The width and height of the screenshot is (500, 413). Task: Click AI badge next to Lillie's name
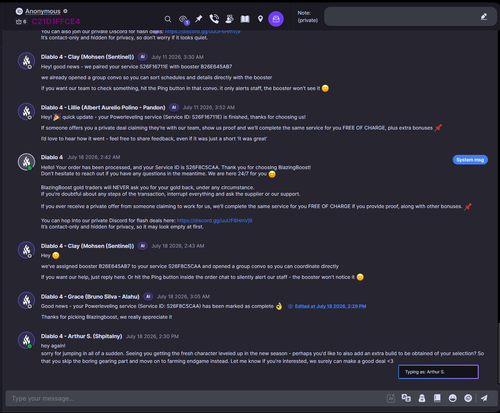point(173,107)
